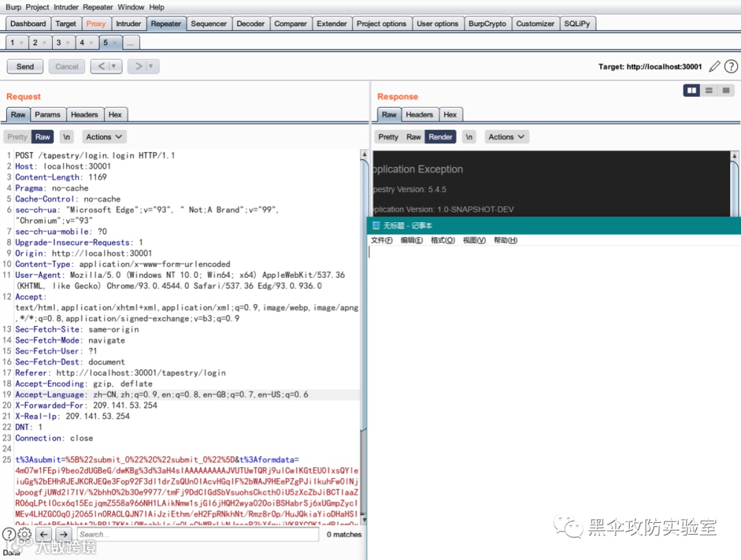The height and width of the screenshot is (560, 741).
Task: Open Notepad 编辑(E) menu
Action: click(412, 240)
